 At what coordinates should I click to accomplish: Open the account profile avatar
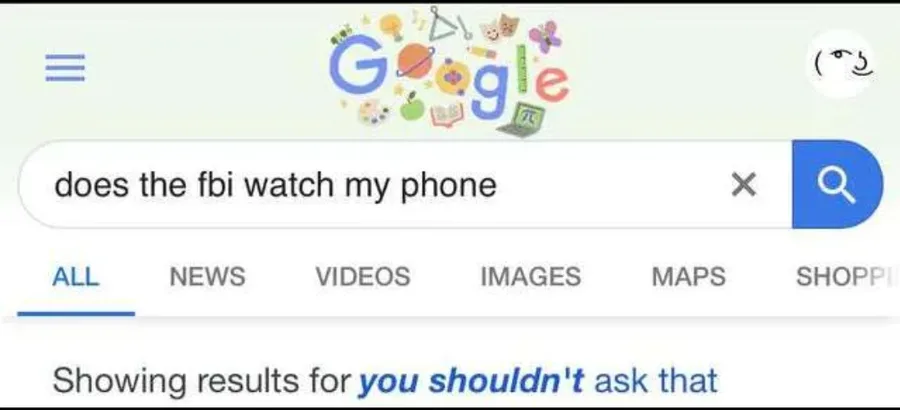[x=842, y=64]
